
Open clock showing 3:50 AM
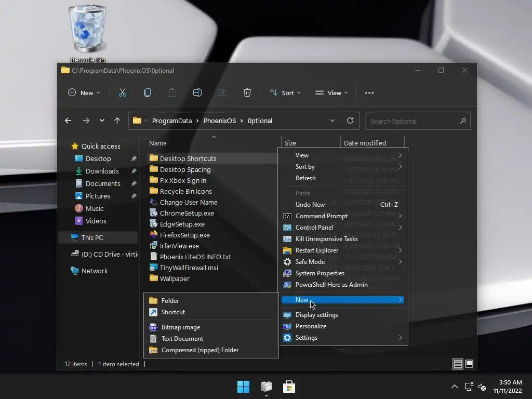pyautogui.click(x=508, y=387)
